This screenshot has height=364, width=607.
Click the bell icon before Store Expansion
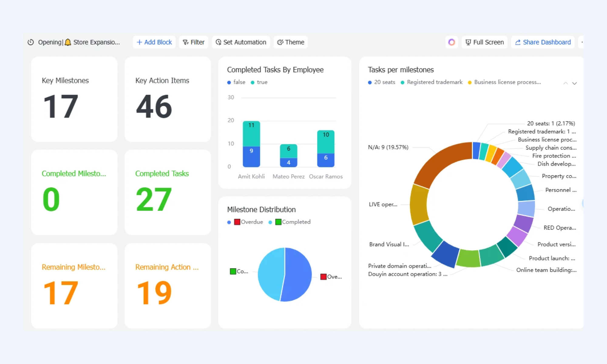pos(68,42)
